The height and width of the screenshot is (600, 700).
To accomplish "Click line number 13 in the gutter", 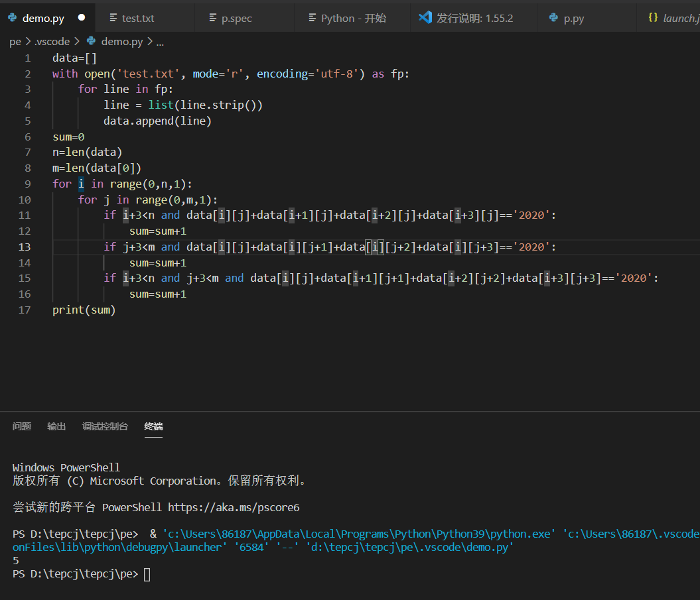I will click(25, 247).
